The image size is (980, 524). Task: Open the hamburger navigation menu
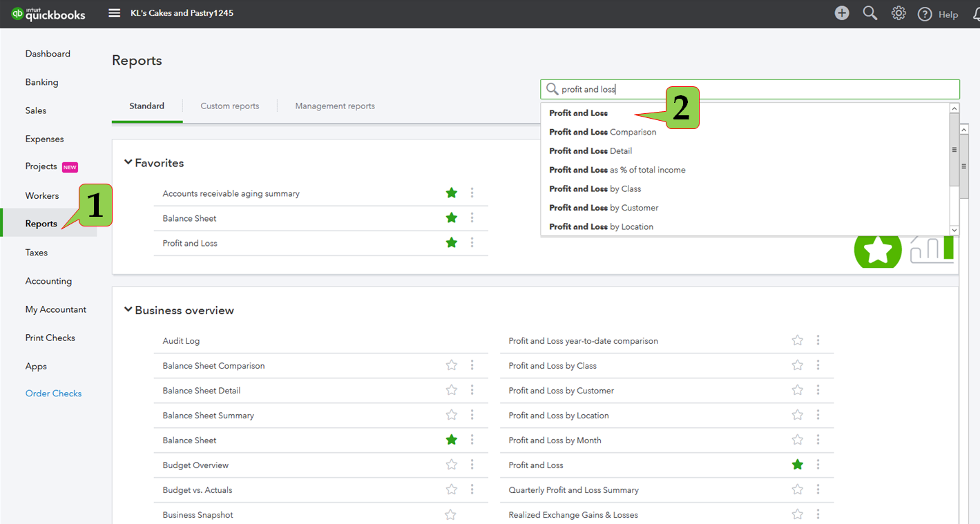115,13
